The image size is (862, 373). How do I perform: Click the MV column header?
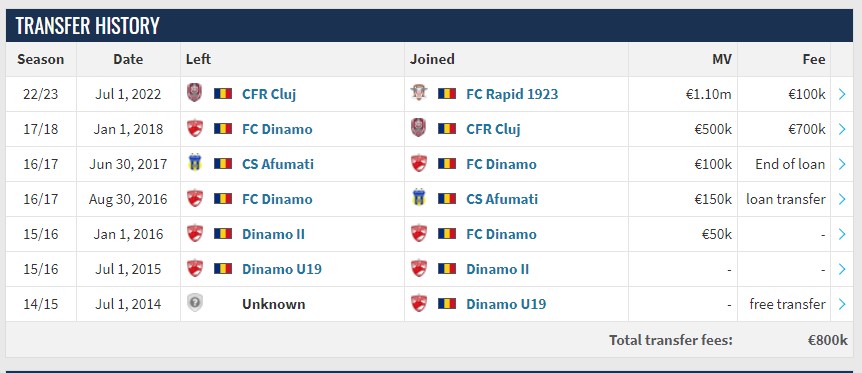(721, 59)
